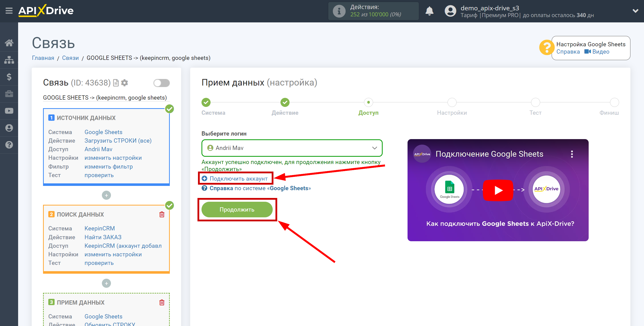Open receive block Google Sheets system link

pyautogui.click(x=103, y=316)
